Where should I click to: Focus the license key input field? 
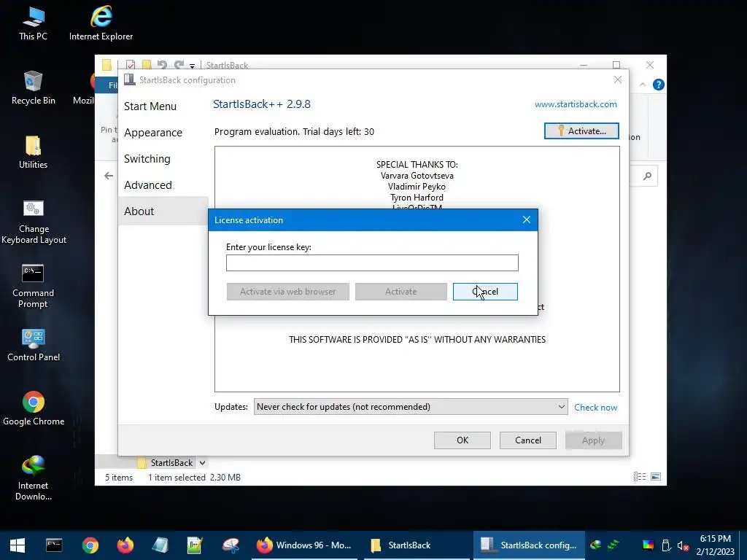[x=372, y=262]
